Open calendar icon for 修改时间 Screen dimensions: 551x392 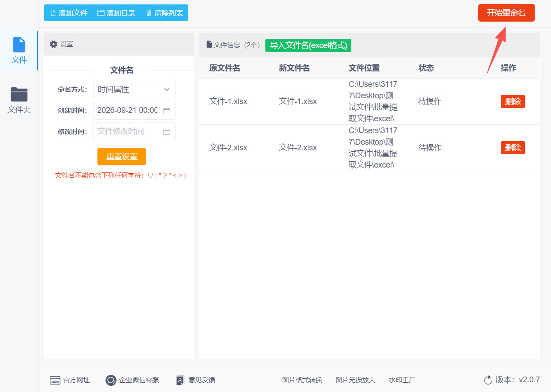tap(167, 131)
